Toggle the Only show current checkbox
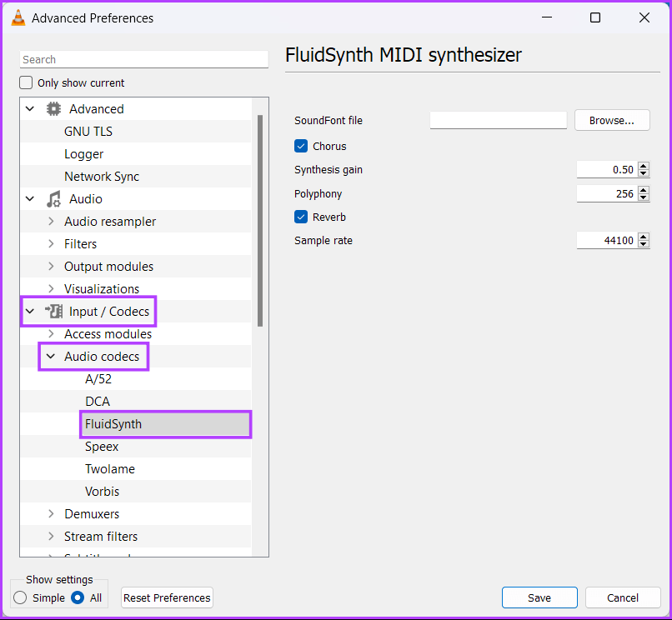 tap(26, 82)
